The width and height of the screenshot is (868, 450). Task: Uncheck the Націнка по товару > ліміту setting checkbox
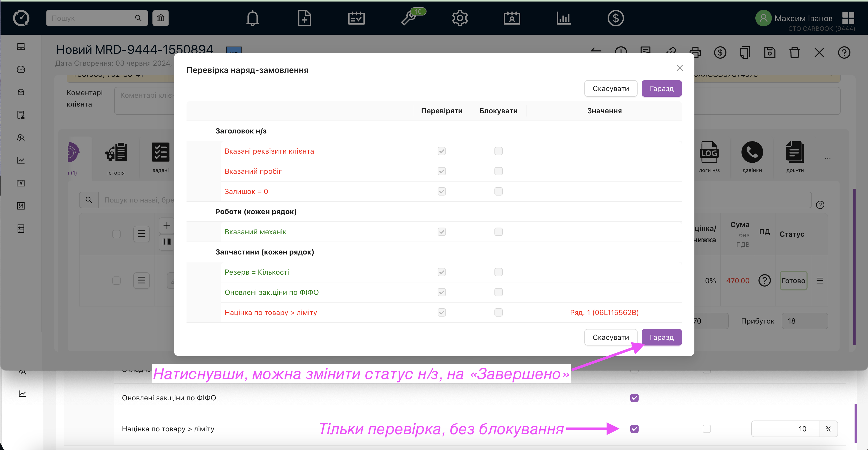tap(634, 429)
